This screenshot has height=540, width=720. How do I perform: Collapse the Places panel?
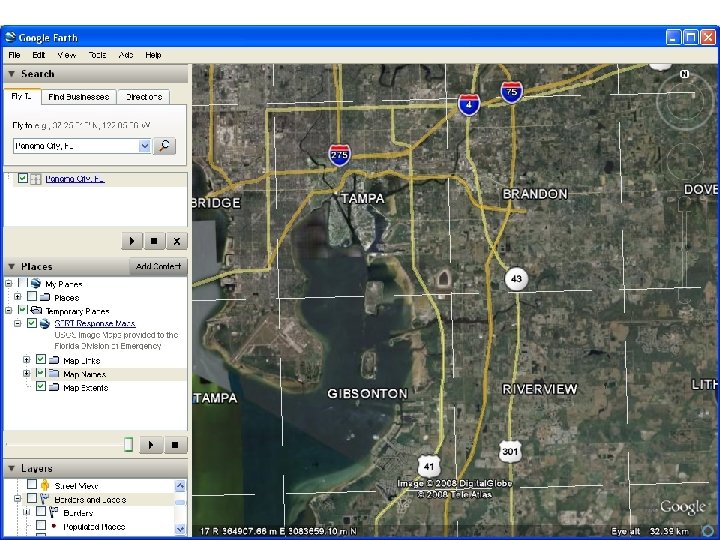point(11,267)
